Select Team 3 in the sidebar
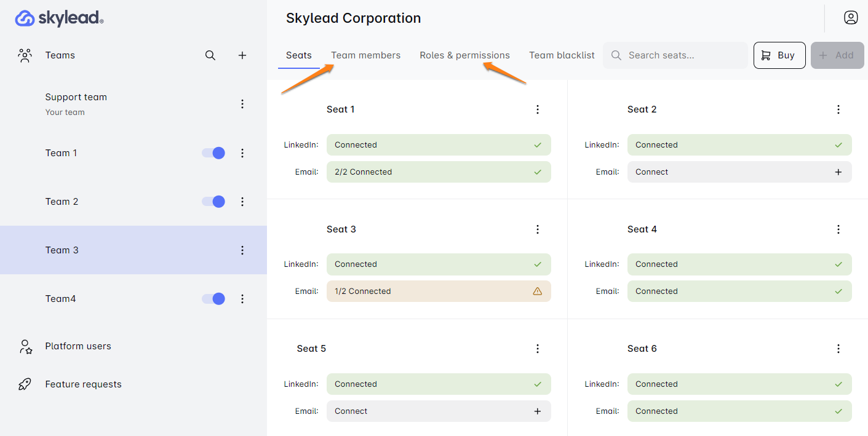Image resolution: width=868 pixels, height=436 pixels. click(62, 250)
